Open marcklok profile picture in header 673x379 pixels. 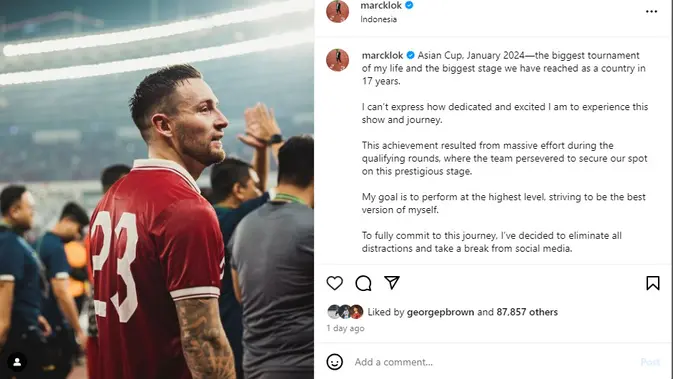coord(337,11)
